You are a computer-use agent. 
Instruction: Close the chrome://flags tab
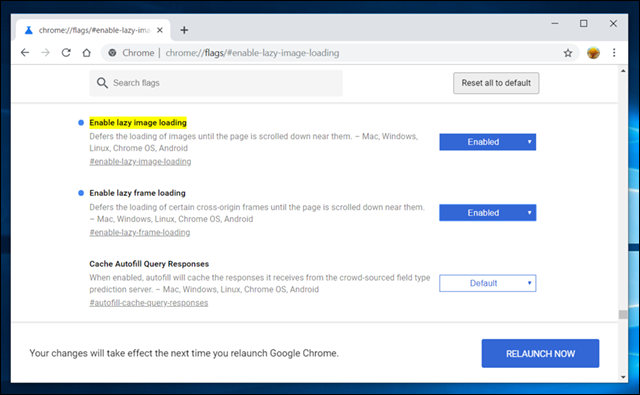point(160,30)
